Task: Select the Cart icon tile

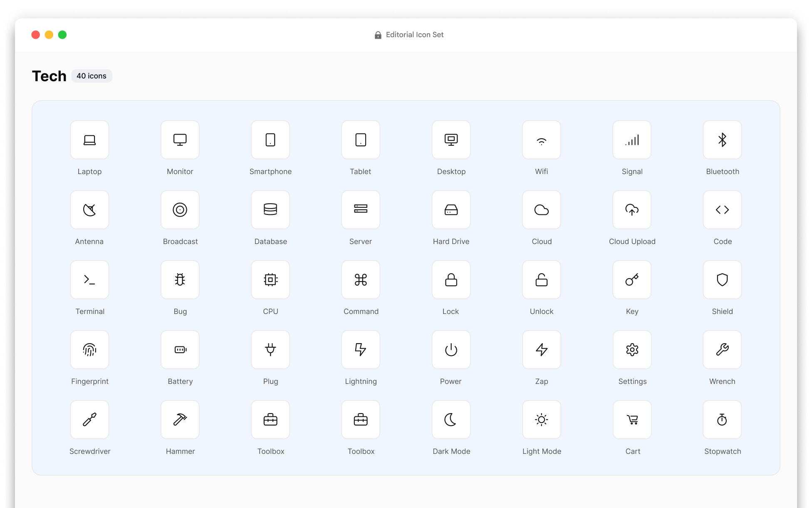Action: [632, 420]
